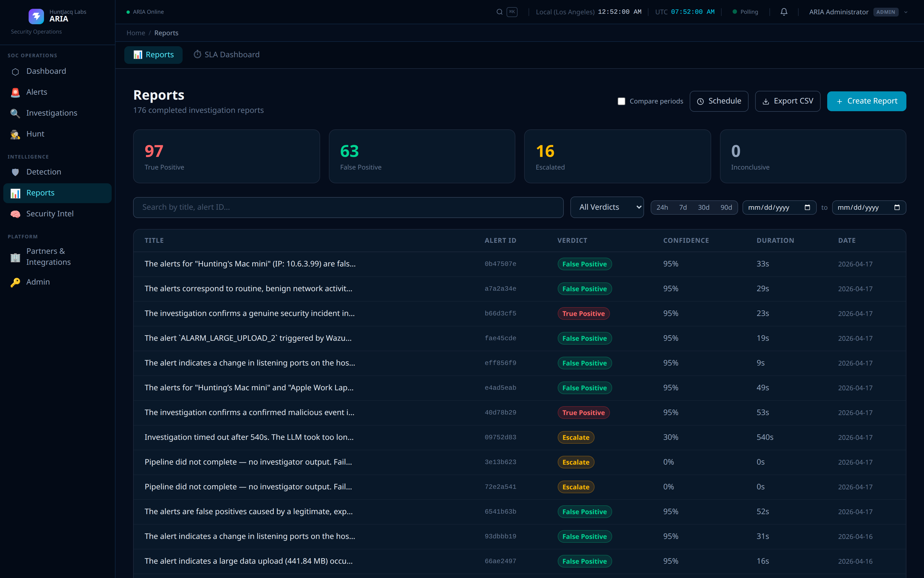The image size is (924, 578).
Task: Click the stopwatch icon on SLA Dashboard tab
Action: click(x=197, y=55)
